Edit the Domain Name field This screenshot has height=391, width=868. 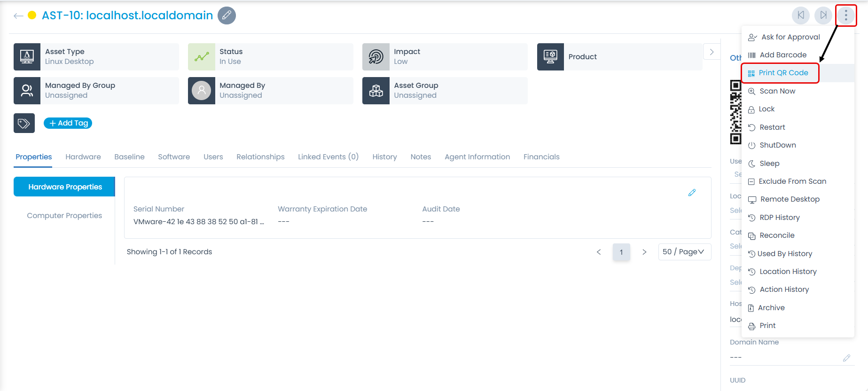[846, 358]
